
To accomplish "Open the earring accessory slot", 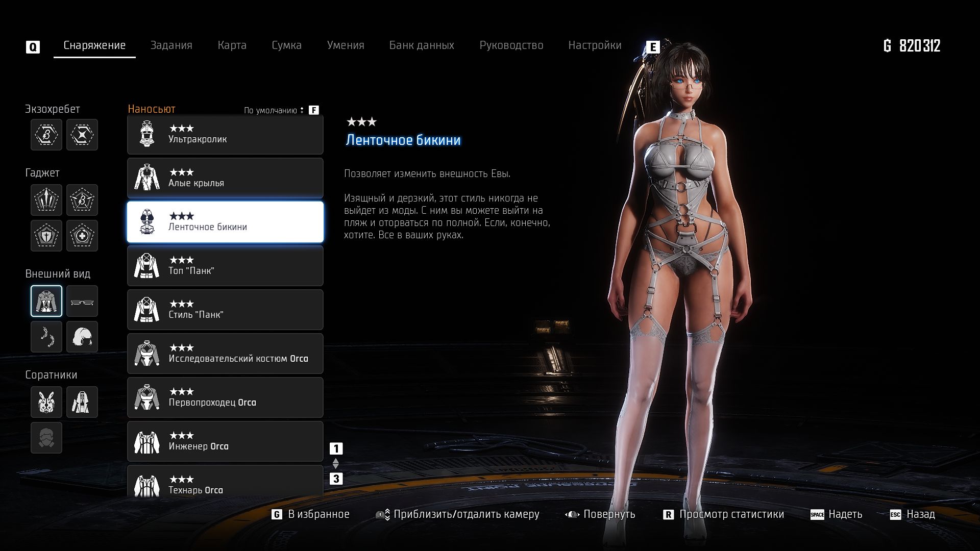I will point(46,337).
